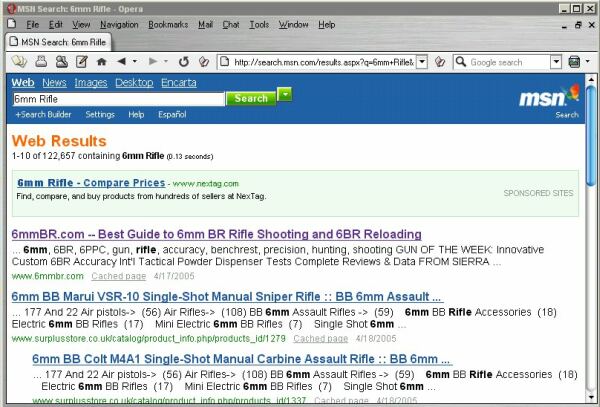The width and height of the screenshot is (600, 407).
Task: Open Cached page link for www.6mmbr.com
Action: (x=119, y=276)
